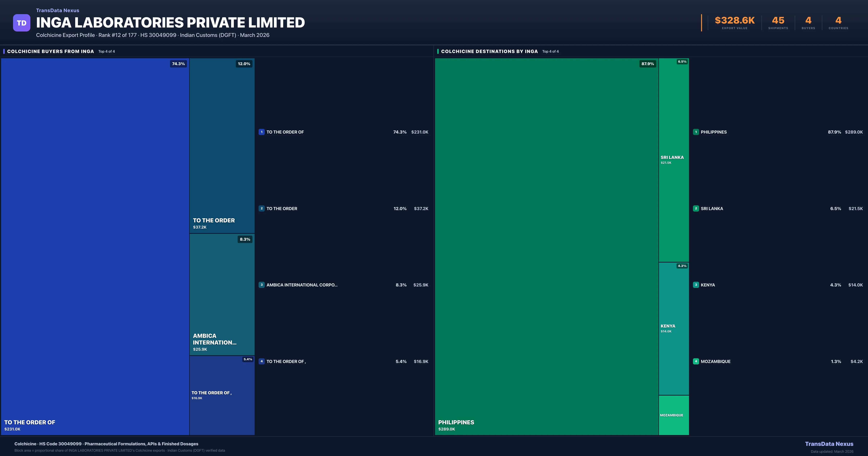The width and height of the screenshot is (868, 456).
Task: Click the 74.3% percentage badge
Action: 178,64
